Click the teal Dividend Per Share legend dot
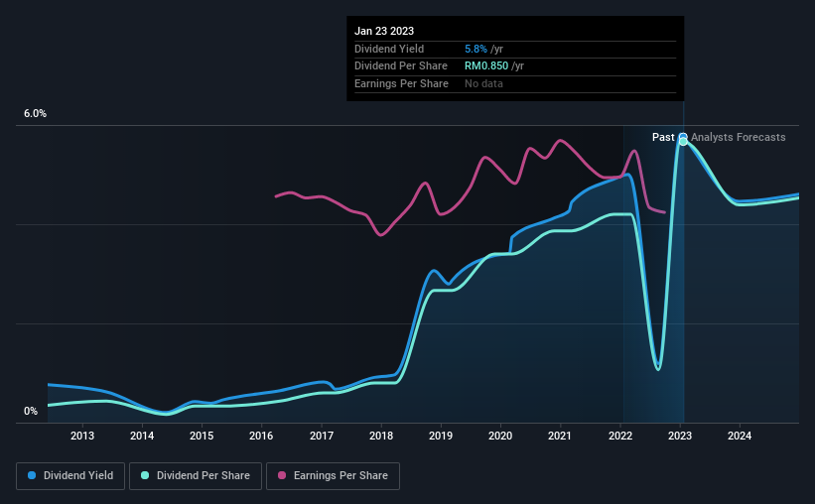 [x=145, y=475]
